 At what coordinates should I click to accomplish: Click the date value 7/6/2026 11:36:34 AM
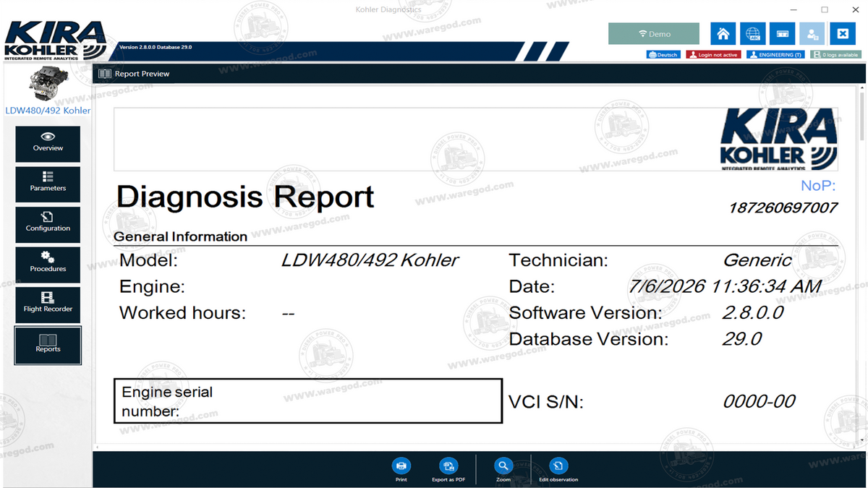coord(725,286)
